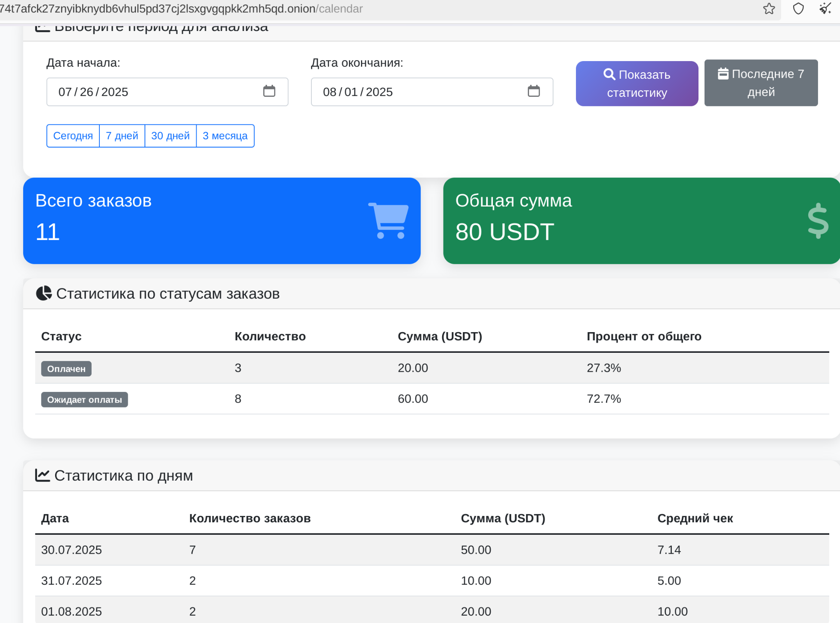The width and height of the screenshot is (840, 623).
Task: Click the Ожидает оплаты status badge
Action: coord(84,400)
